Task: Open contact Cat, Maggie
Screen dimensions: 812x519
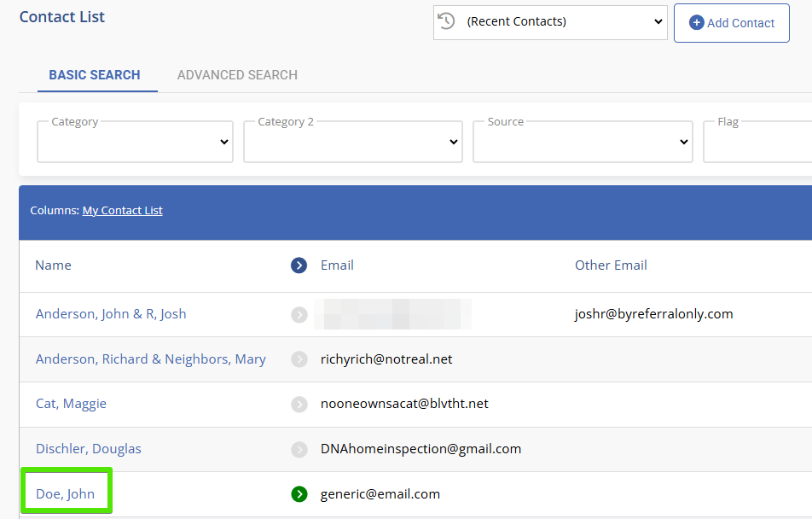Action: [71, 404]
